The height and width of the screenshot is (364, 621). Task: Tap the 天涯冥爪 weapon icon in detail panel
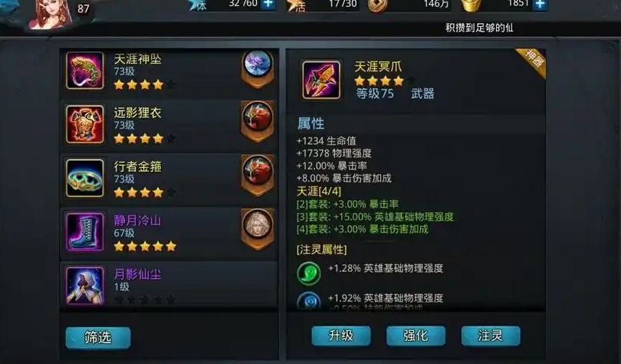coord(321,80)
